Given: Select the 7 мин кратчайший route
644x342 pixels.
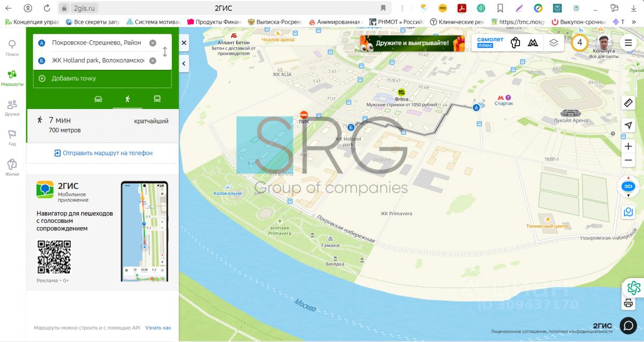Looking at the screenshot, I should tap(103, 125).
